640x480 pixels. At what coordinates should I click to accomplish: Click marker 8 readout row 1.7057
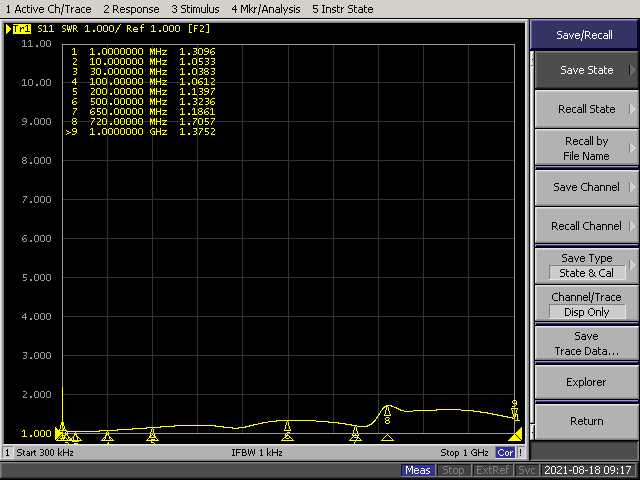(x=143, y=122)
